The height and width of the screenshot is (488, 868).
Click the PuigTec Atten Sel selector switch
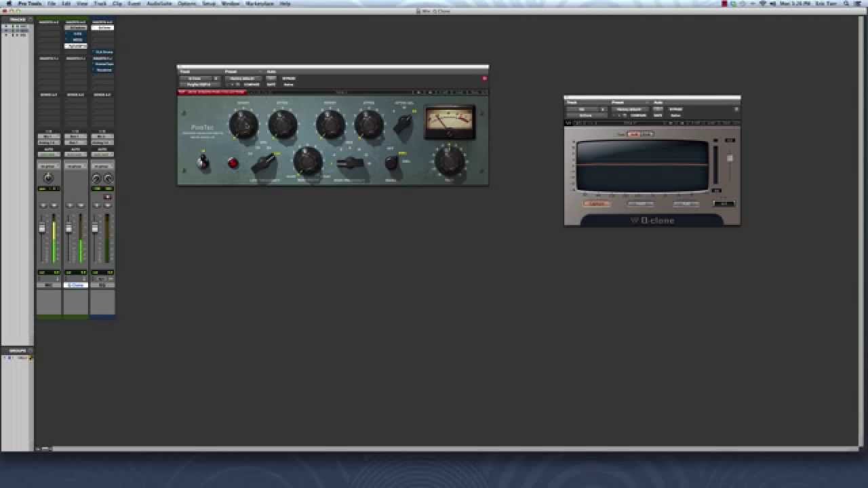404,123
